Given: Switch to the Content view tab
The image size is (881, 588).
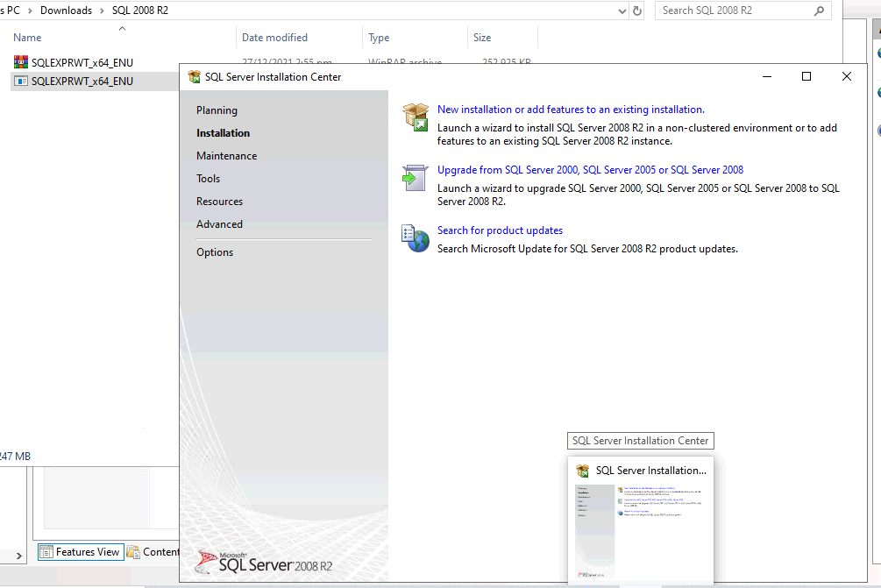Looking at the screenshot, I should tap(153, 552).
